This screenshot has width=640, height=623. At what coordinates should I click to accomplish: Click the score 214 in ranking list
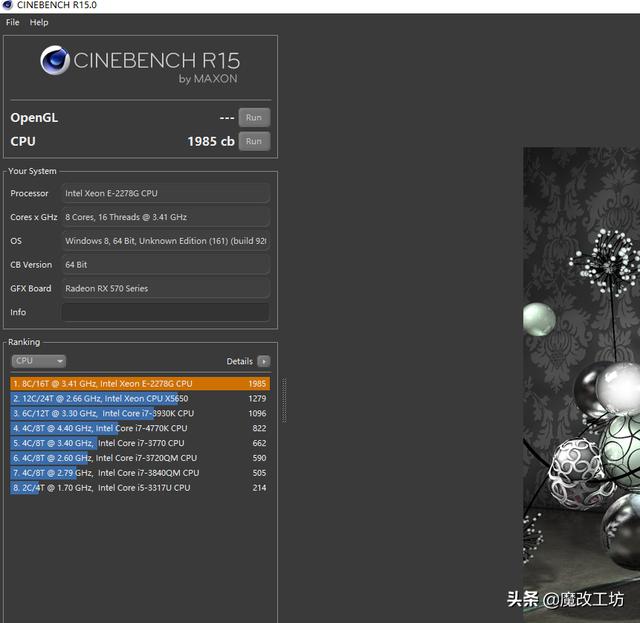pyautogui.click(x=259, y=488)
